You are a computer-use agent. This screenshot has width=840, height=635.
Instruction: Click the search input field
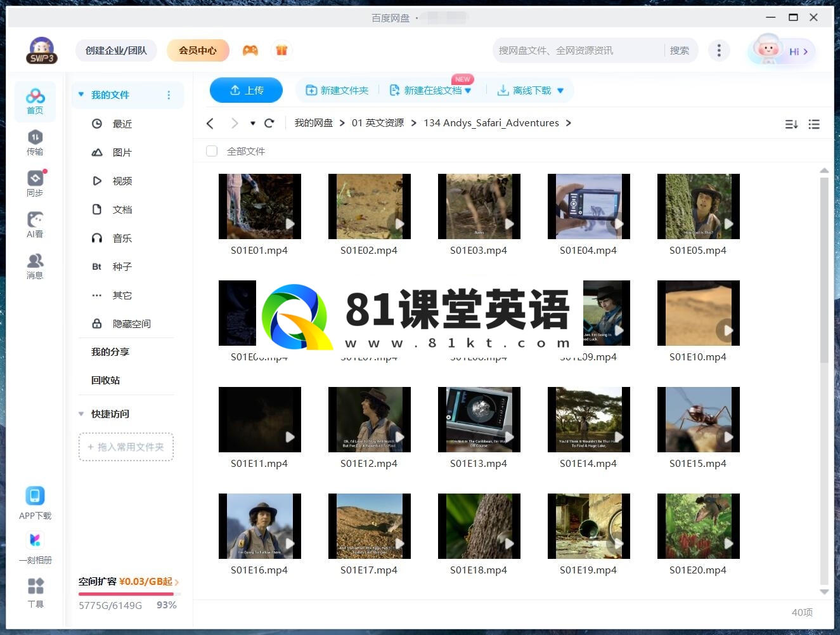(578, 50)
